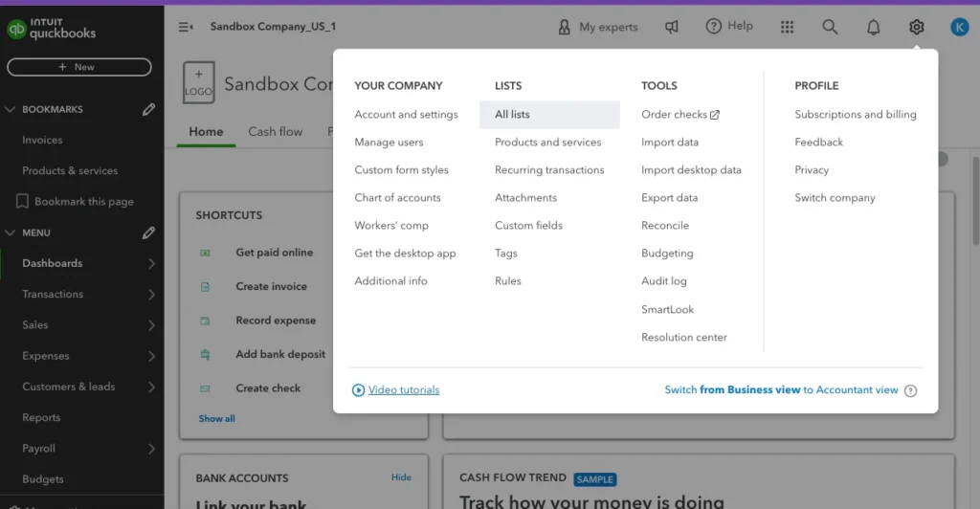Open Custom form styles

pos(401,170)
